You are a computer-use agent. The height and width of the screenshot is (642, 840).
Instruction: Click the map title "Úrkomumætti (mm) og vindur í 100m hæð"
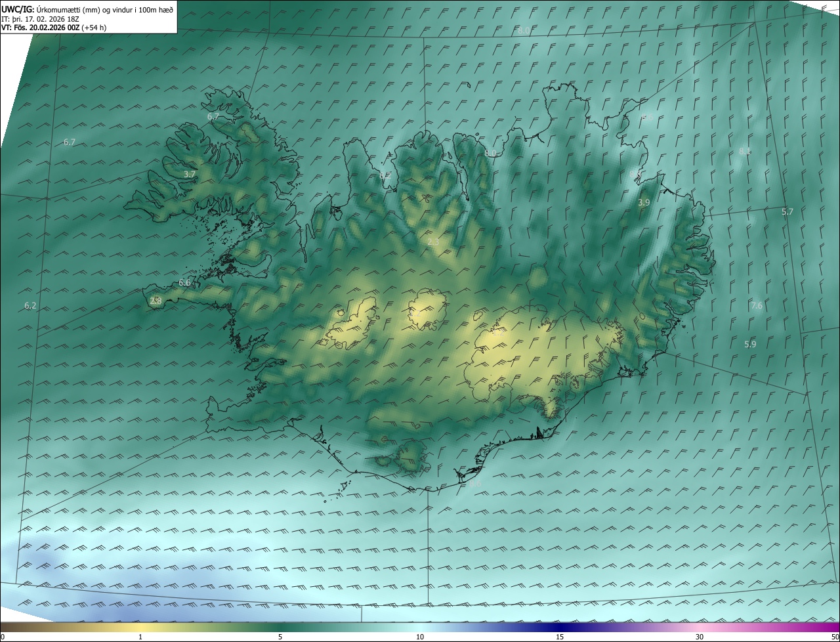click(106, 10)
